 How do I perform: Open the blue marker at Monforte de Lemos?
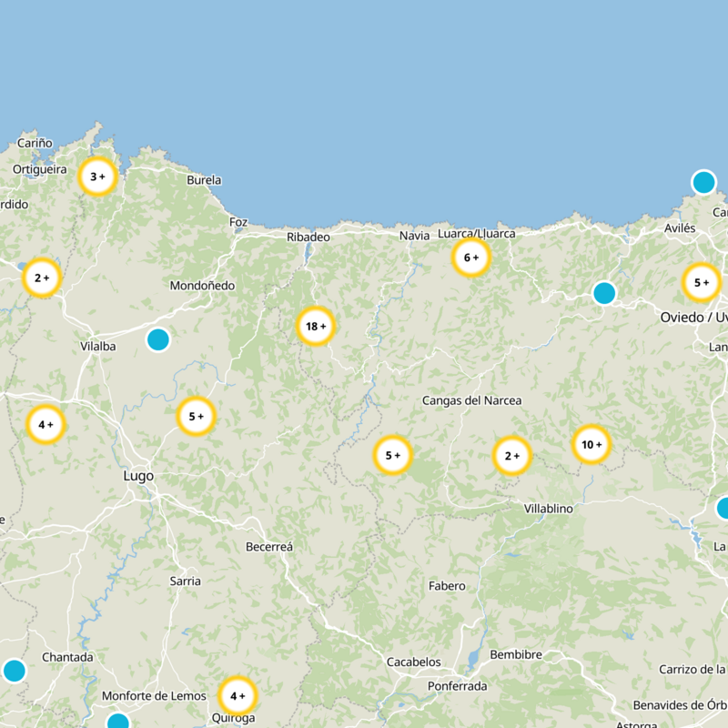point(118,723)
